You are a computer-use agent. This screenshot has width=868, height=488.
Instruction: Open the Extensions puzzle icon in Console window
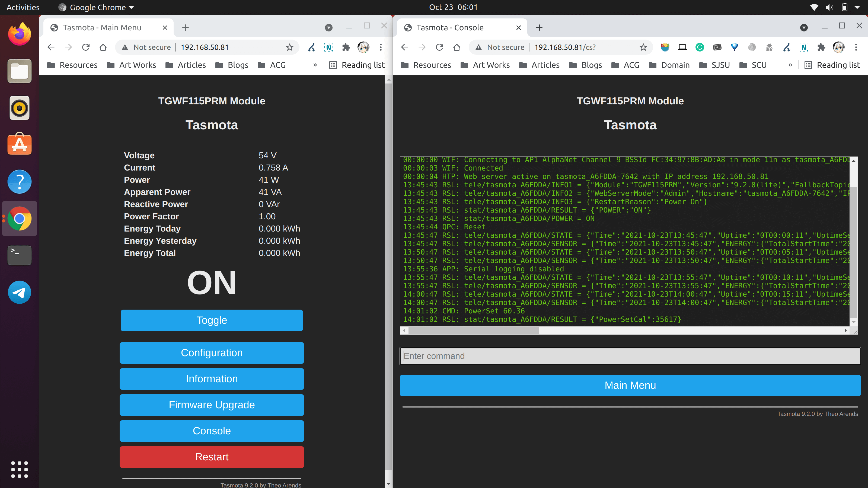click(821, 47)
